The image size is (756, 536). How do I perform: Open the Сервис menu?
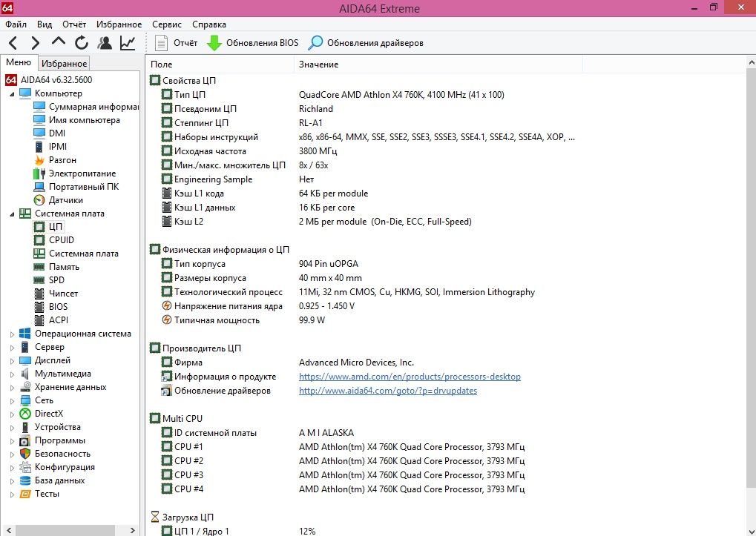point(167,24)
